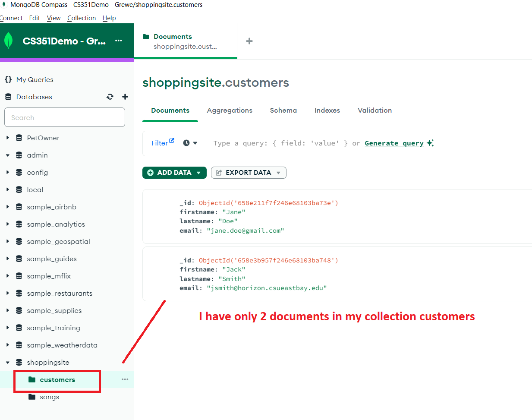Viewport: 532px width, 420px height.
Task: Click the database Search input field
Action: pyautogui.click(x=65, y=117)
